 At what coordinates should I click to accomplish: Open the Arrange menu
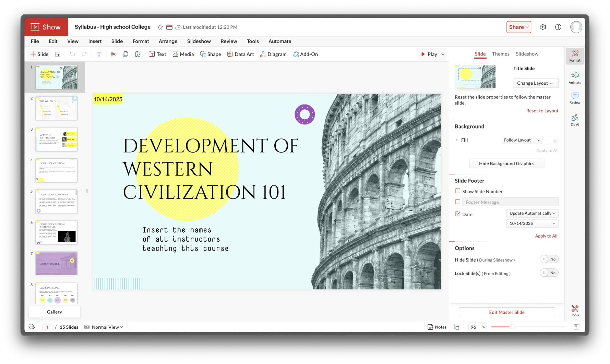click(168, 41)
